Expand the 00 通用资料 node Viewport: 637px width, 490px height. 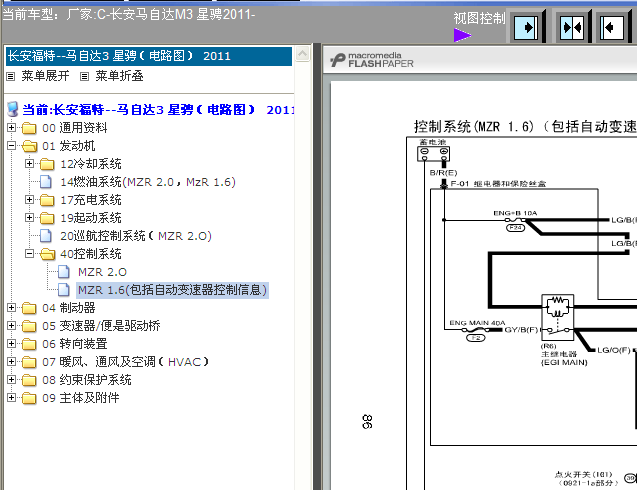[11, 128]
